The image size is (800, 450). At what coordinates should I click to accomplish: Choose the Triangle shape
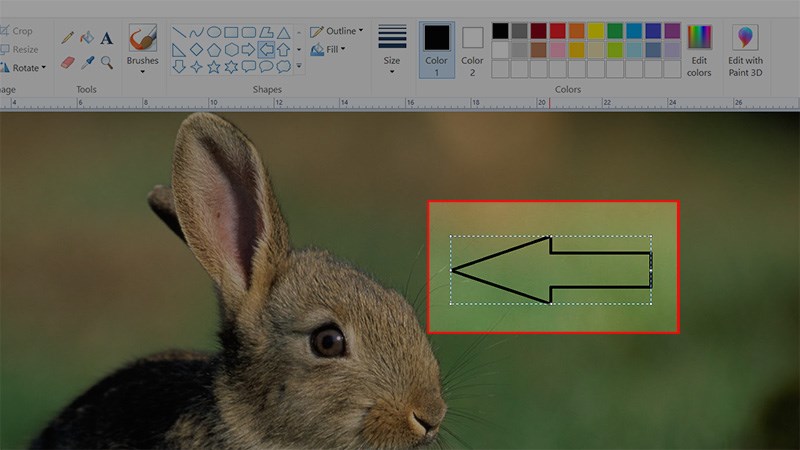[x=284, y=33]
